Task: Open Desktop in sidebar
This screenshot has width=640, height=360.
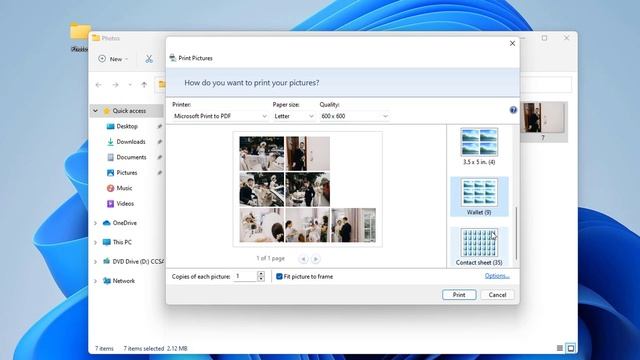Action: [x=127, y=126]
